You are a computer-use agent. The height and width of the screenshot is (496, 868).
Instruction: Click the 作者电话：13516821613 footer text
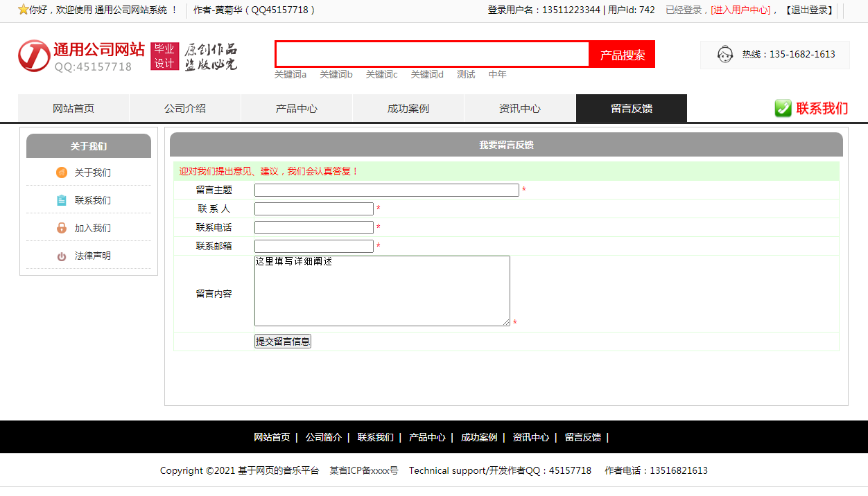656,470
